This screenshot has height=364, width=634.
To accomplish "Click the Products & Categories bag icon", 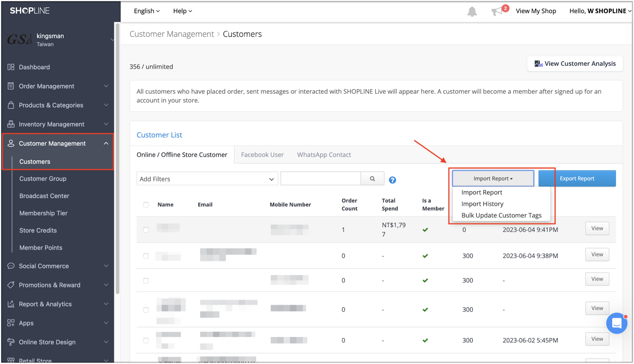I will tap(11, 105).
